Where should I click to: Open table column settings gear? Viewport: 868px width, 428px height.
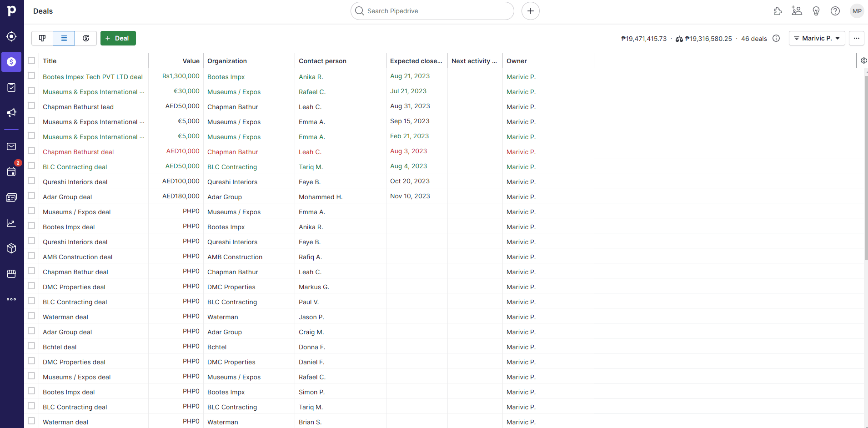pyautogui.click(x=863, y=60)
